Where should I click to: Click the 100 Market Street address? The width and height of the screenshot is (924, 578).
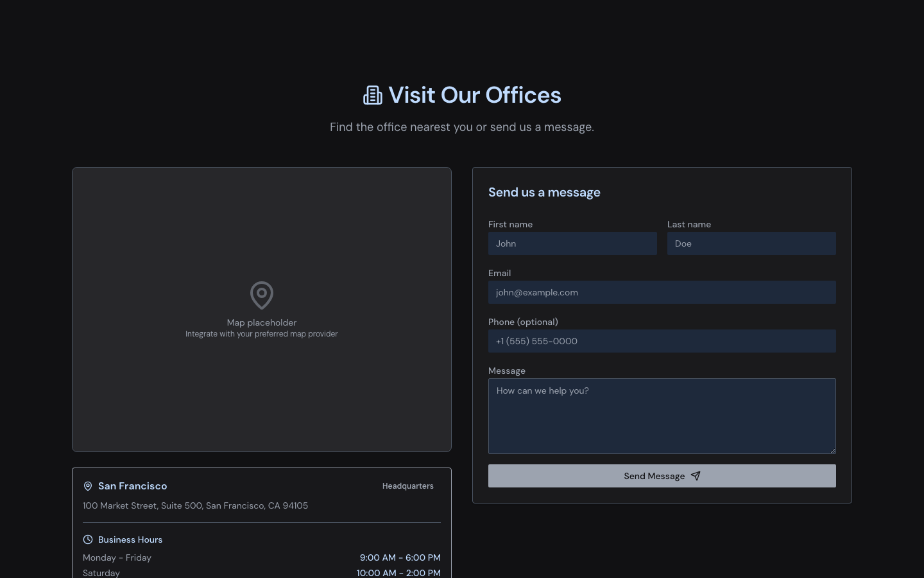195,505
